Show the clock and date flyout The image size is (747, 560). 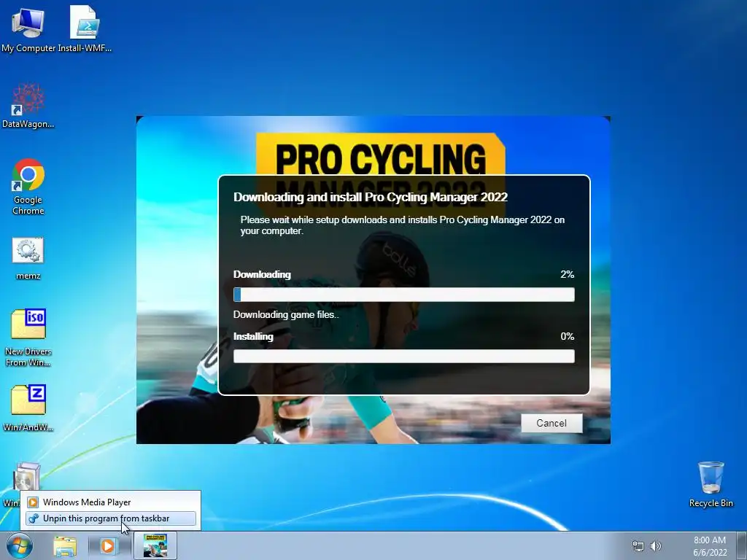click(x=710, y=546)
